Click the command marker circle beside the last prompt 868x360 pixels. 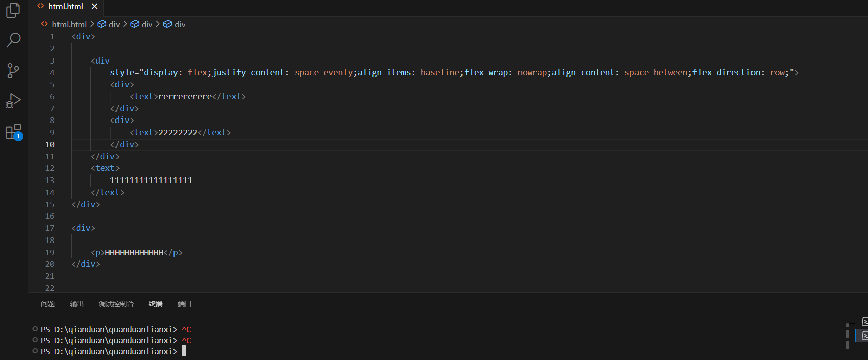pyautogui.click(x=35, y=351)
